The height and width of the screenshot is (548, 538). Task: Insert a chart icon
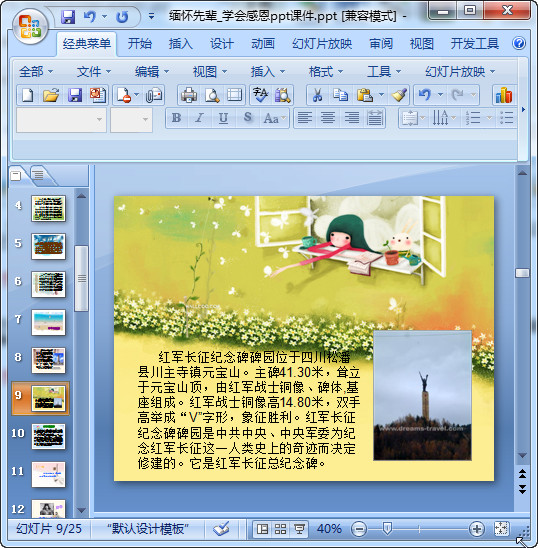coord(503,95)
